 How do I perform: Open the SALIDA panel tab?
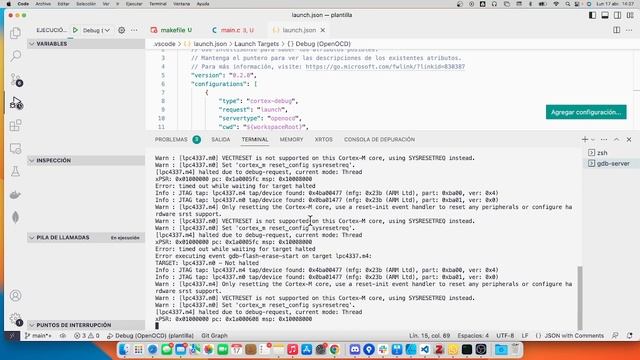220,140
